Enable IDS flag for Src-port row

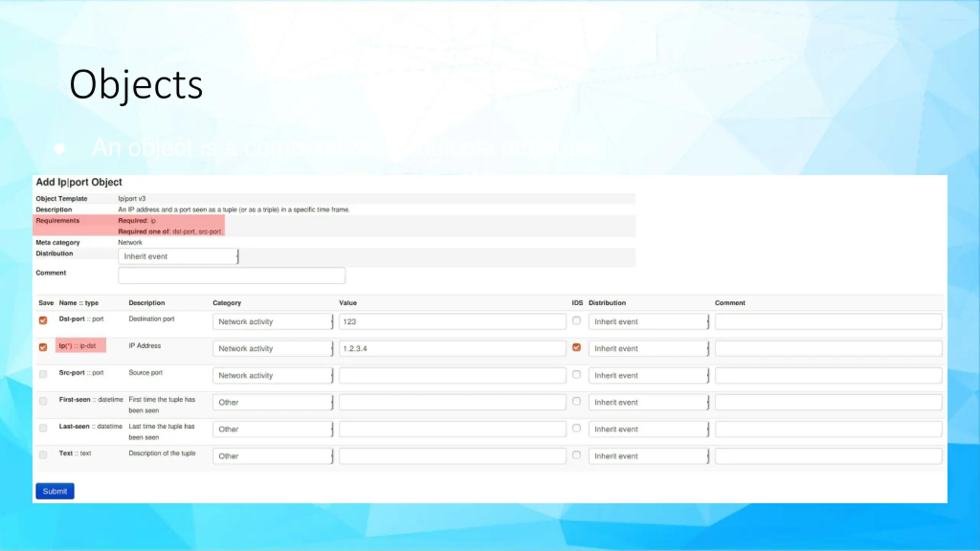pos(576,374)
